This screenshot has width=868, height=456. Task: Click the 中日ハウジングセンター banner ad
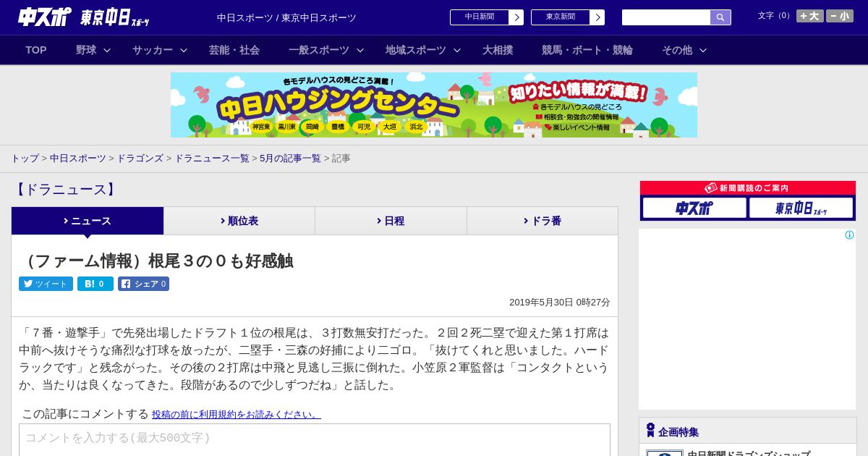tap(434, 105)
